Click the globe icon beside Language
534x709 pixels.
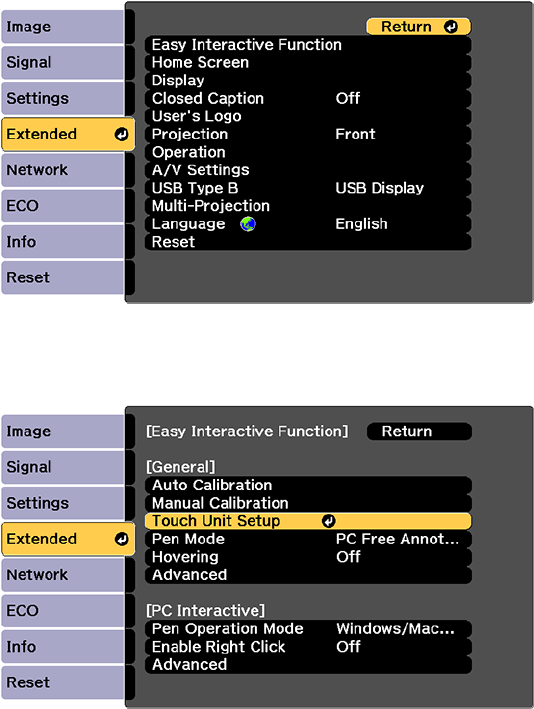point(248,224)
